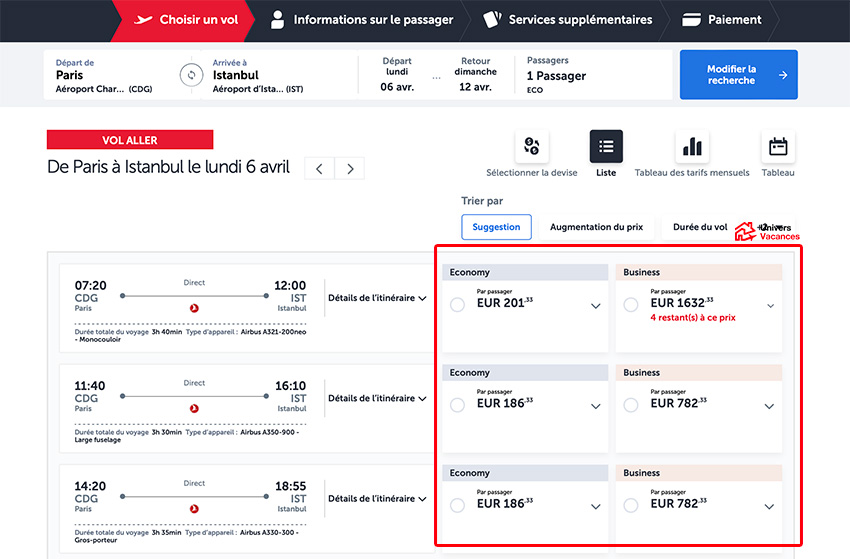Expand the Business EUR 782 fare on the 11:40 flight

769,406
